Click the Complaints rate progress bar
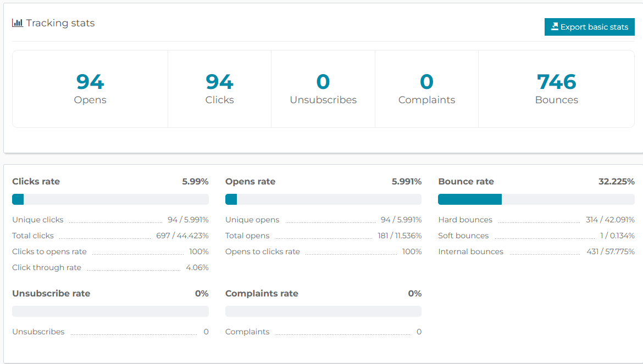Screen dimensions: 643x364 point(323,311)
